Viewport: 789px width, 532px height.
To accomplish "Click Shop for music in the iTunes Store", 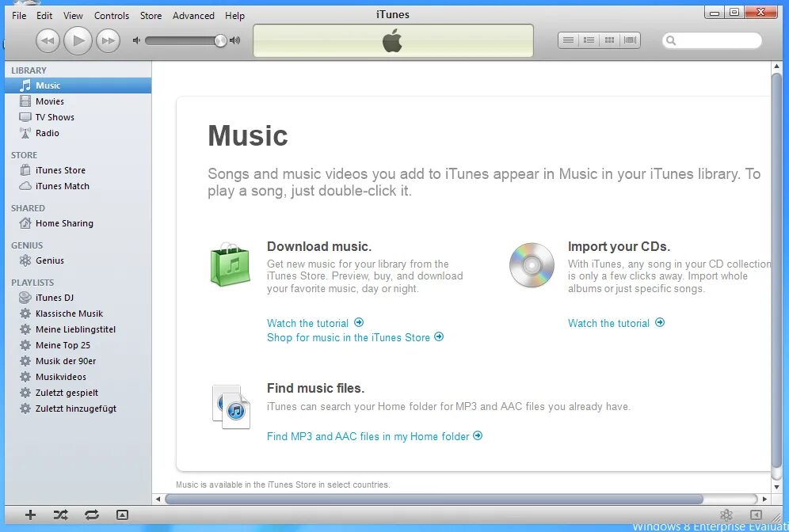I will 355,337.
